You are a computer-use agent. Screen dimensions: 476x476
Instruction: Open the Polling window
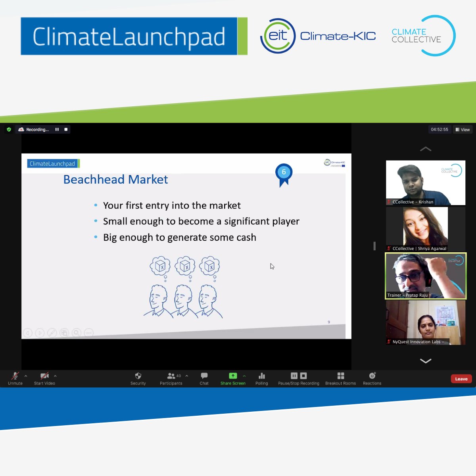click(x=261, y=378)
